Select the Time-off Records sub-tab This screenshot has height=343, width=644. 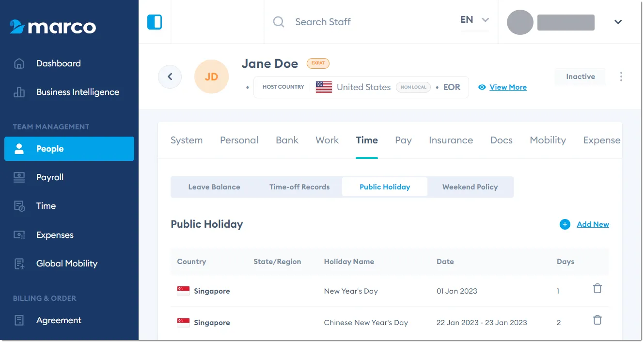(x=299, y=187)
